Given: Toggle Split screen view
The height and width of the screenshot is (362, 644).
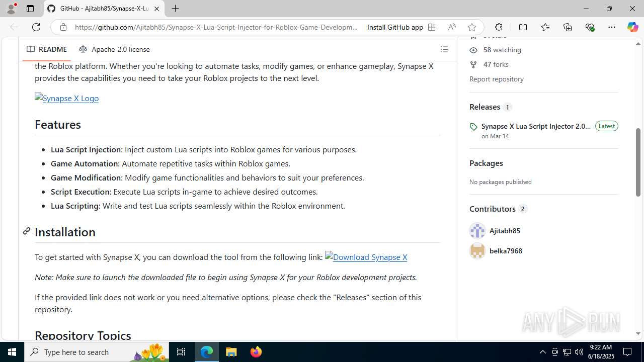Looking at the screenshot, I should (523, 27).
